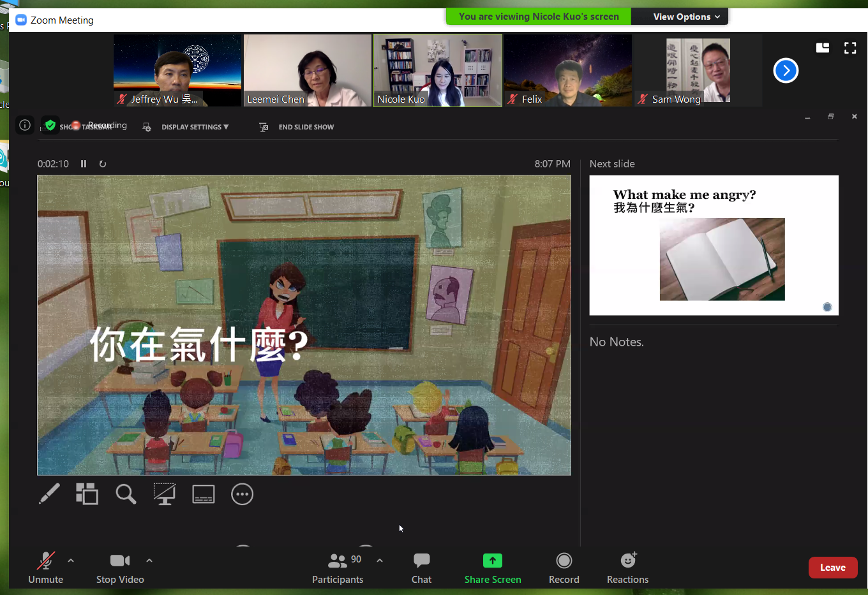
Task: Pause the presentation timer
Action: click(x=83, y=164)
